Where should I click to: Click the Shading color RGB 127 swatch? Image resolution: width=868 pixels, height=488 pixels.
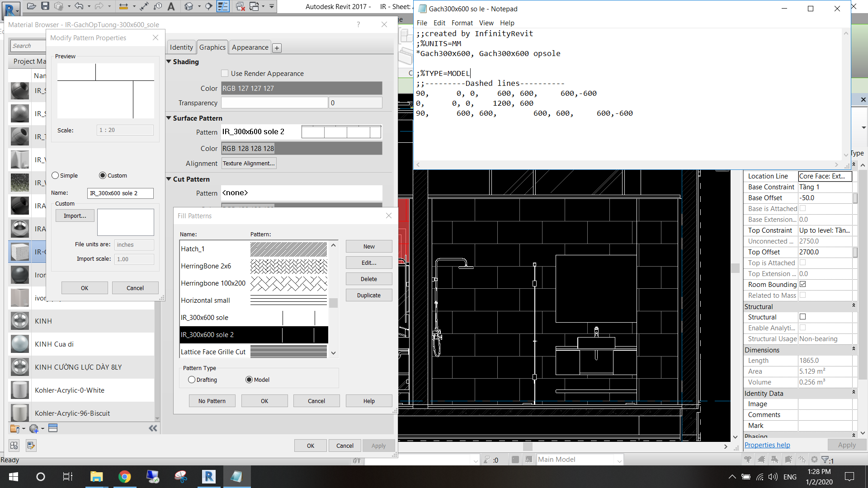click(302, 88)
